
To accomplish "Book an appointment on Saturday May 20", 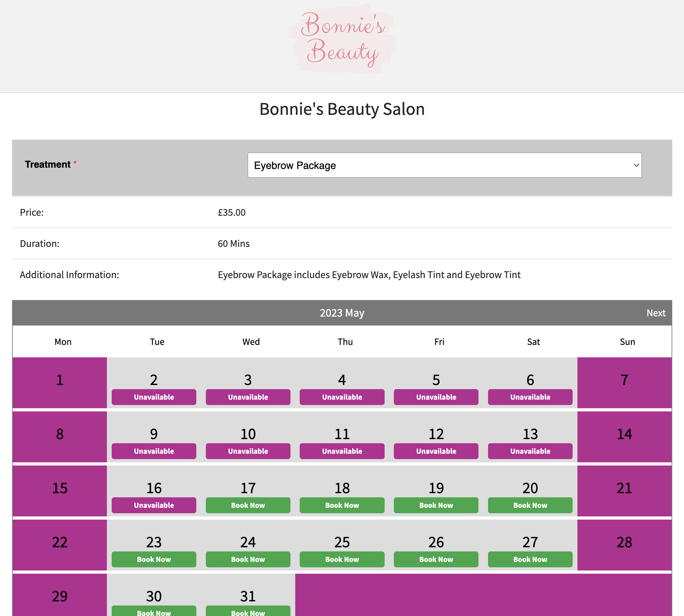I will 530,505.
